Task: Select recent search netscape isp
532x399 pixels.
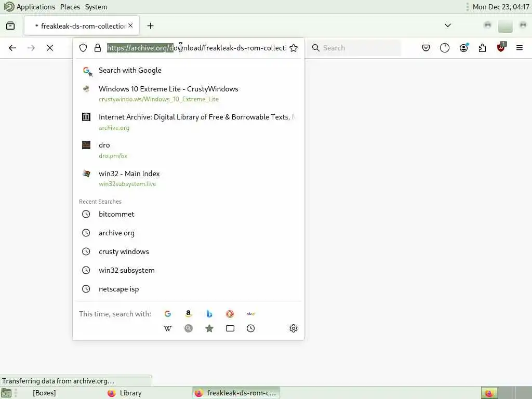Action: (188, 289)
